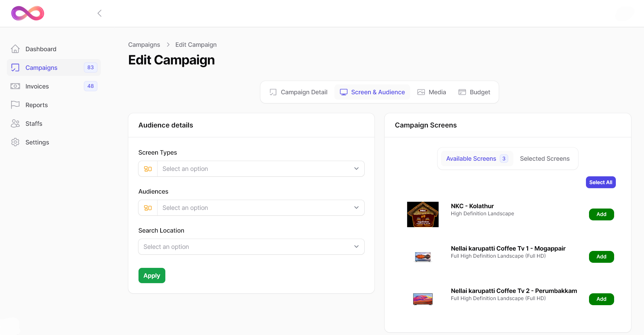
Task: Expand the Search Location dropdown
Action: point(251,247)
